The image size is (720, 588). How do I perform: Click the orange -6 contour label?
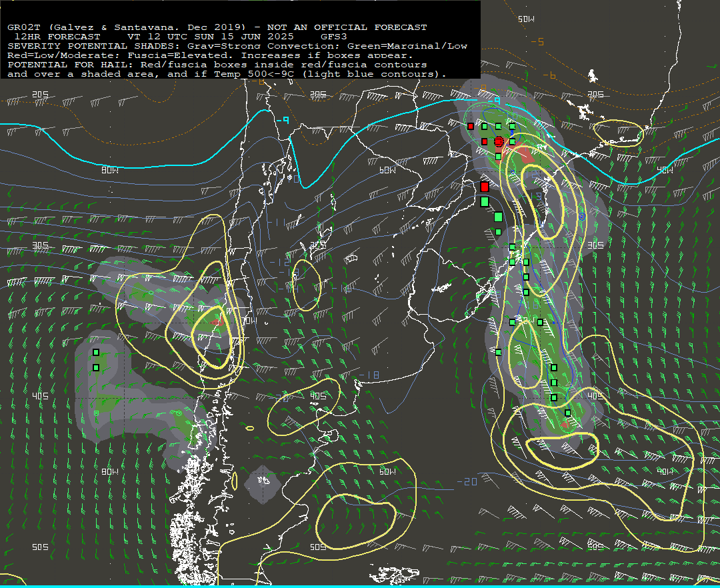coord(549,75)
